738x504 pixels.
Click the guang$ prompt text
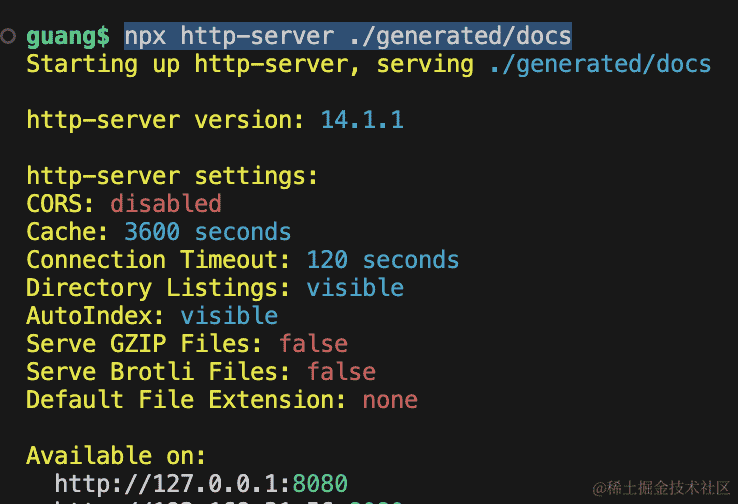(x=68, y=37)
